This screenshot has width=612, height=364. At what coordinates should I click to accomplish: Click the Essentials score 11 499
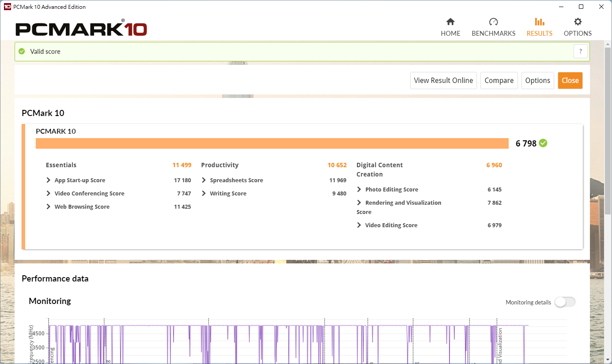tap(182, 165)
